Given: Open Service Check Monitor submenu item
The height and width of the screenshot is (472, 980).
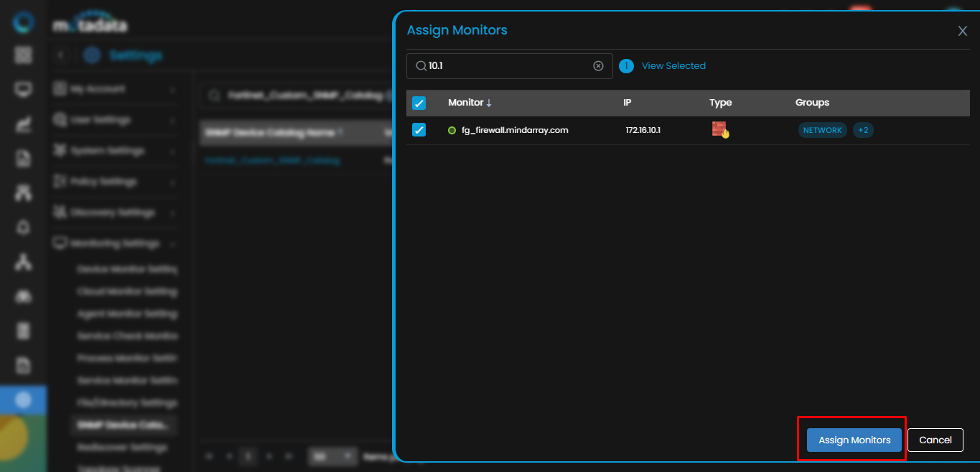Looking at the screenshot, I should pyautogui.click(x=126, y=336).
